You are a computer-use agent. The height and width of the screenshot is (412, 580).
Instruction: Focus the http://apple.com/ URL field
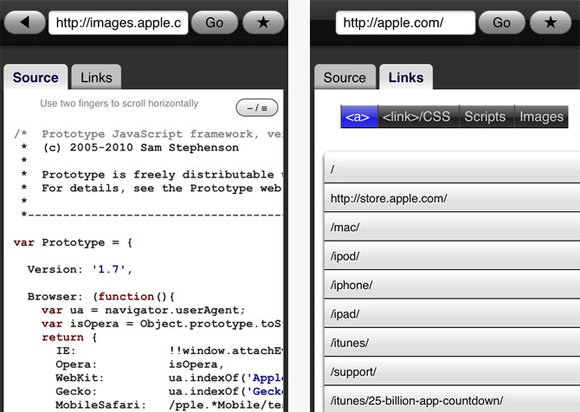tap(405, 23)
